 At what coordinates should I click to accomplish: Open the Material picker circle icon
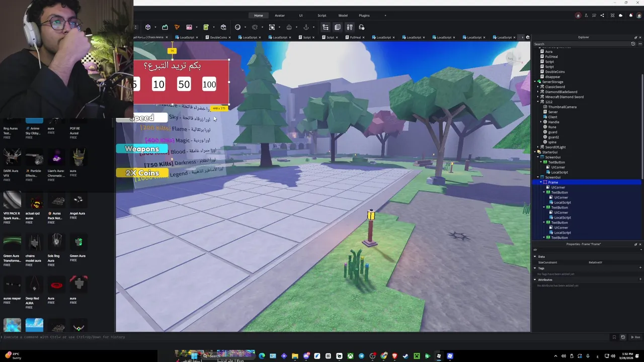237,27
